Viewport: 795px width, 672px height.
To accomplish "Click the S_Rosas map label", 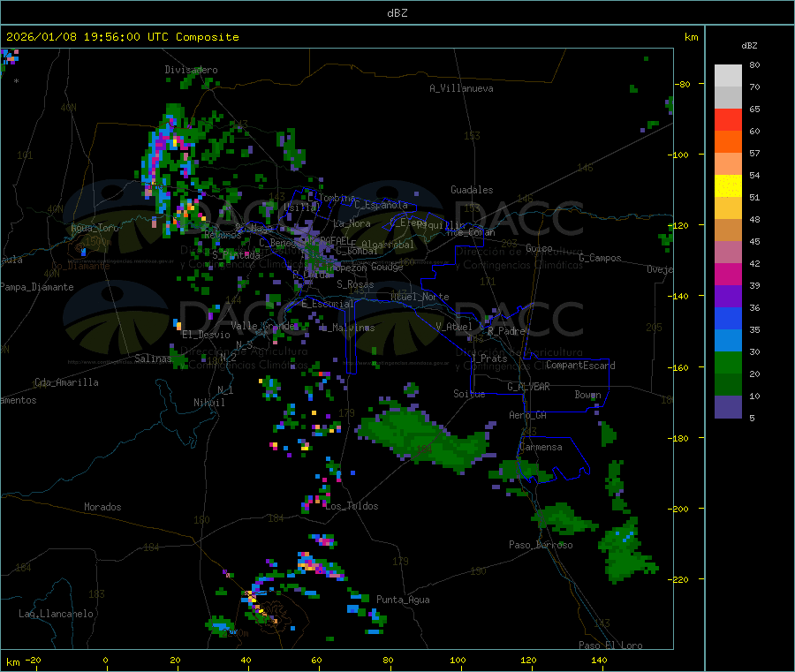I will [355, 285].
